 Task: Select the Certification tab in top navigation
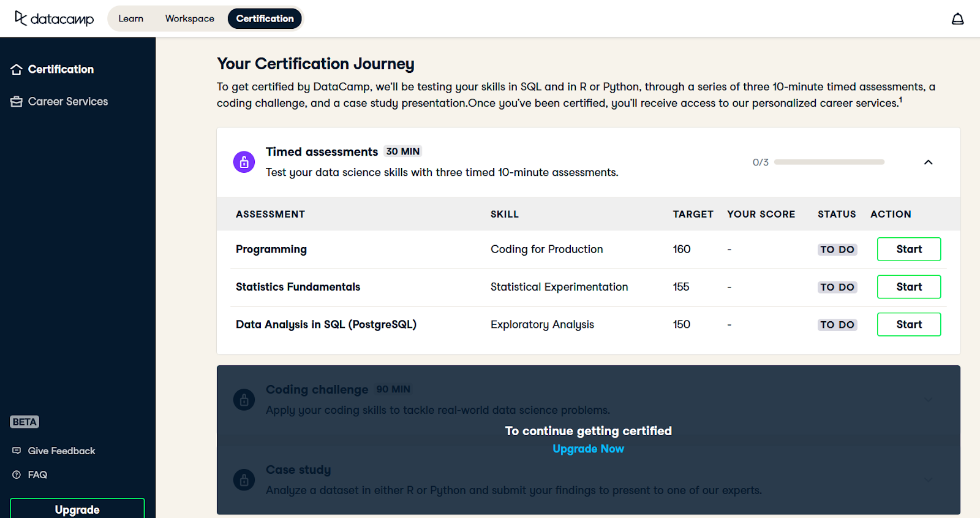265,18
